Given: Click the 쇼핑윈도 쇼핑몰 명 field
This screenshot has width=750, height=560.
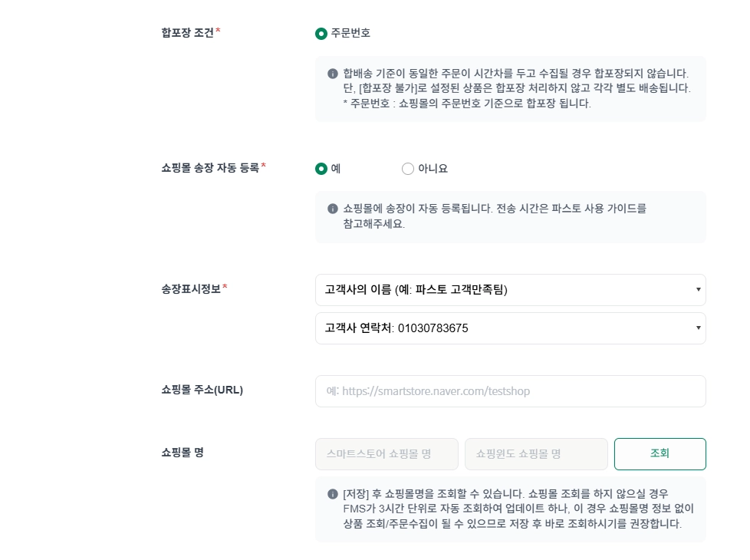Looking at the screenshot, I should (x=536, y=454).
